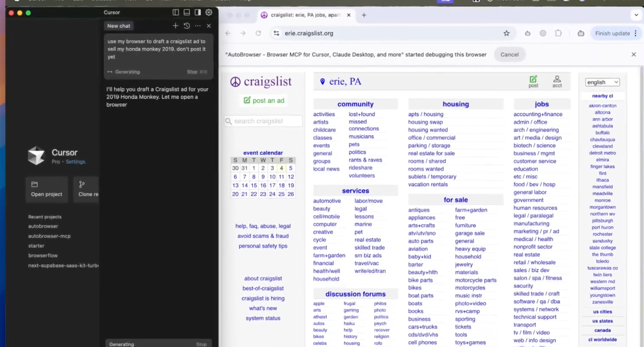Image resolution: width=644 pixels, height=347 pixels.
Task: Select day 15 in event calendar
Action: (254, 185)
